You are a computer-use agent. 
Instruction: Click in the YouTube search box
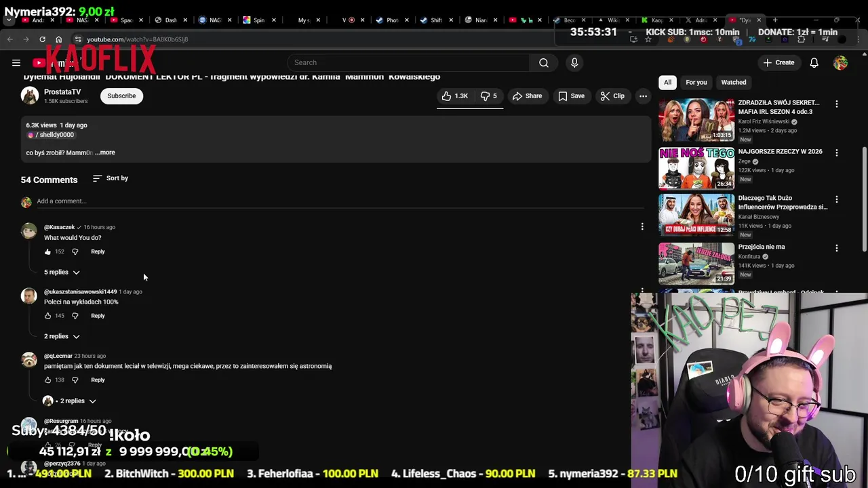[x=407, y=62]
